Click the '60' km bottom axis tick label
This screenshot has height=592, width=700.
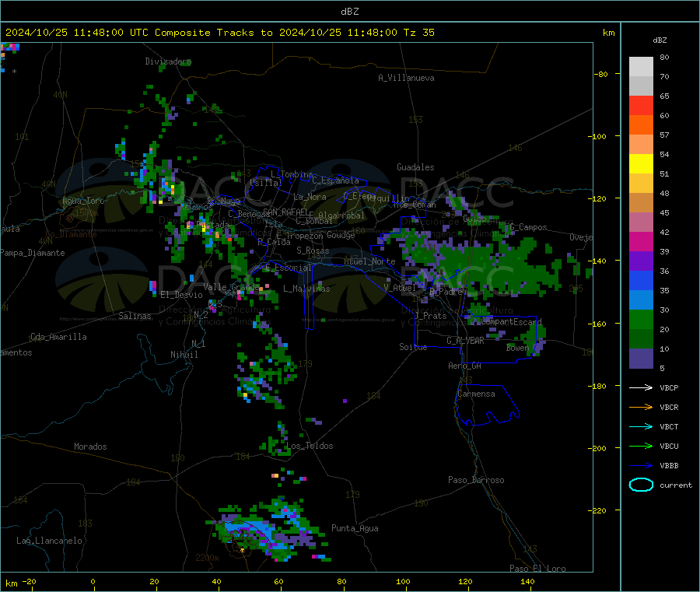coord(278,581)
